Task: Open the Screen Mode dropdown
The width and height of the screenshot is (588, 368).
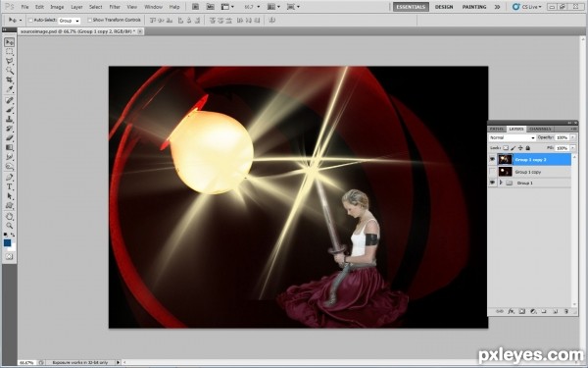Action: pos(293,7)
